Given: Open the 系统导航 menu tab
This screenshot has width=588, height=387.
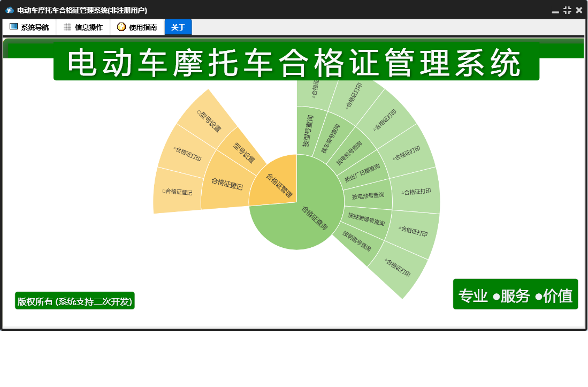Looking at the screenshot, I should pos(29,27).
